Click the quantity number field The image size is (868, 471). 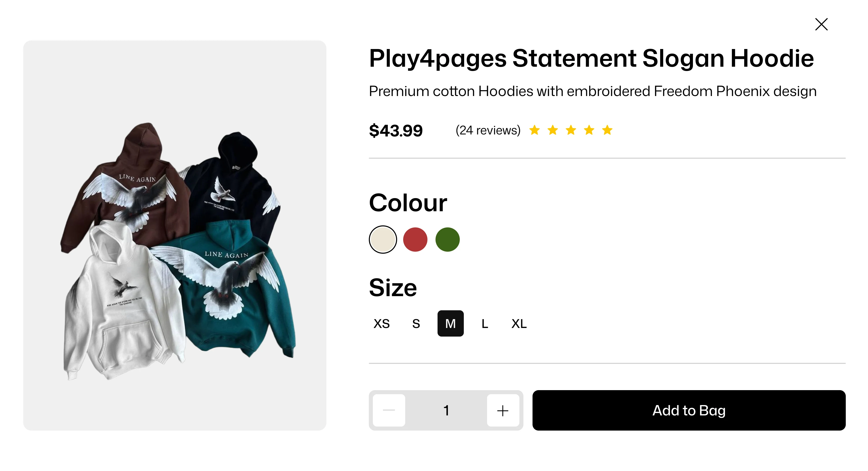446,410
